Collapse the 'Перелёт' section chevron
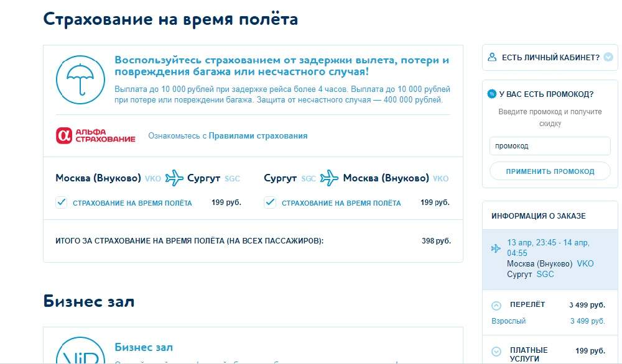The width and height of the screenshot is (622, 364). tap(496, 305)
